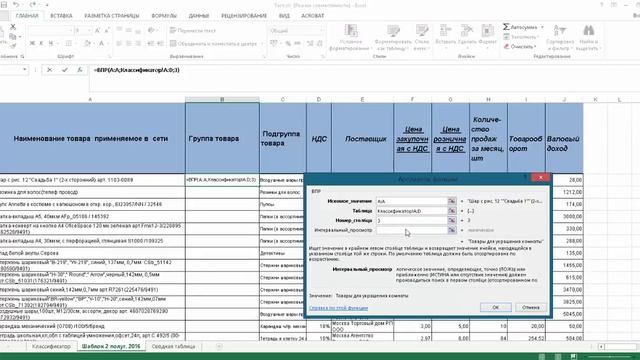Click the Decrease decimal icon
This screenshot has width=640, height=360.
(320, 43)
